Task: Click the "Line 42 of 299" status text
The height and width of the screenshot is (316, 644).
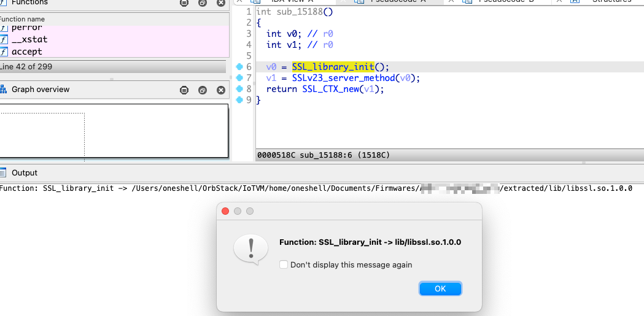Action: (26, 66)
